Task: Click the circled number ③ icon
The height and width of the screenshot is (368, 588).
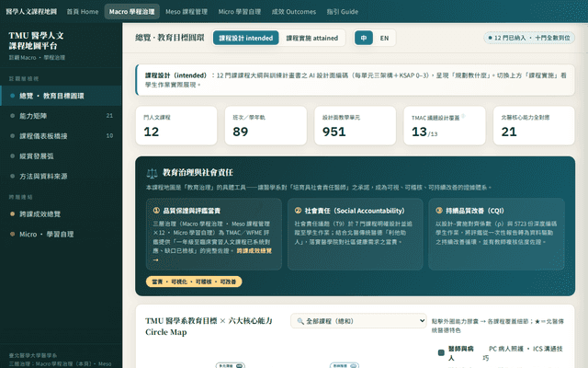Action: 439,211
